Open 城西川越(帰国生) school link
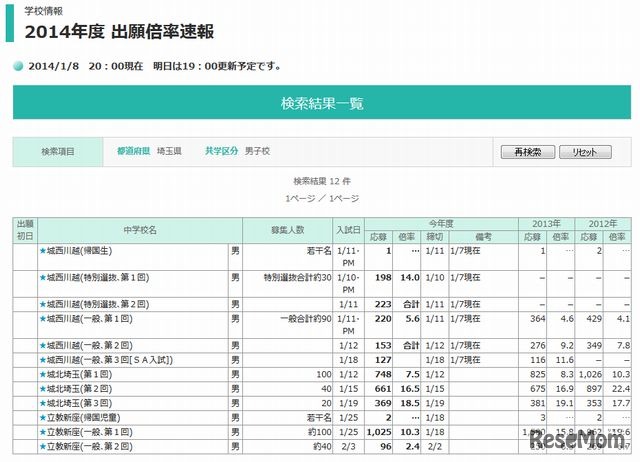 (x=79, y=251)
